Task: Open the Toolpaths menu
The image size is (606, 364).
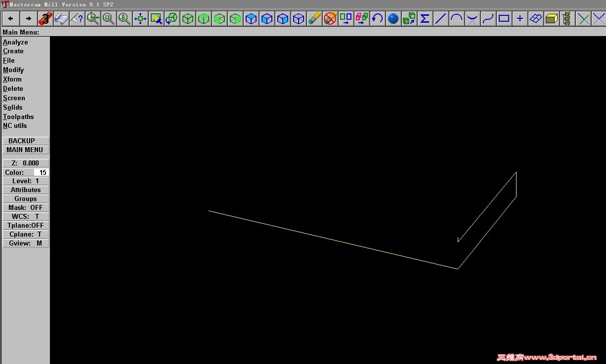Action: pyautogui.click(x=18, y=117)
